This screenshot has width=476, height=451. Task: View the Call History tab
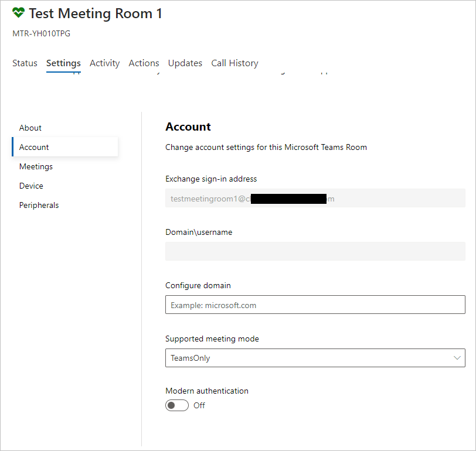234,63
